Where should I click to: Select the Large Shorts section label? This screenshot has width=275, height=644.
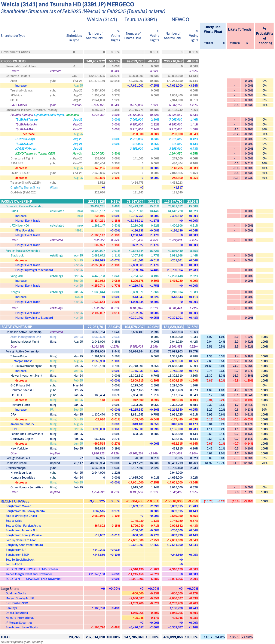pos(10,589)
